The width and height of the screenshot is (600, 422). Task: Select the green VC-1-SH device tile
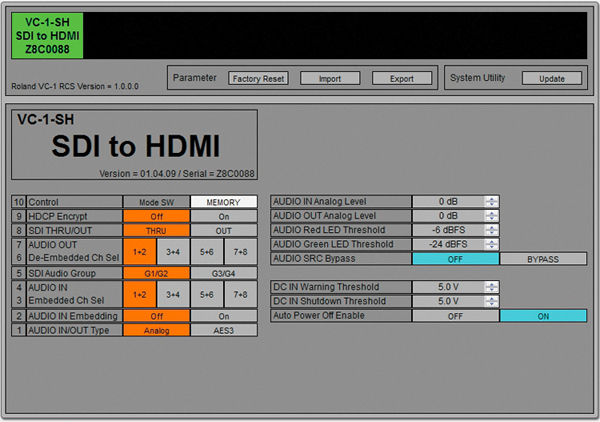pos(47,36)
